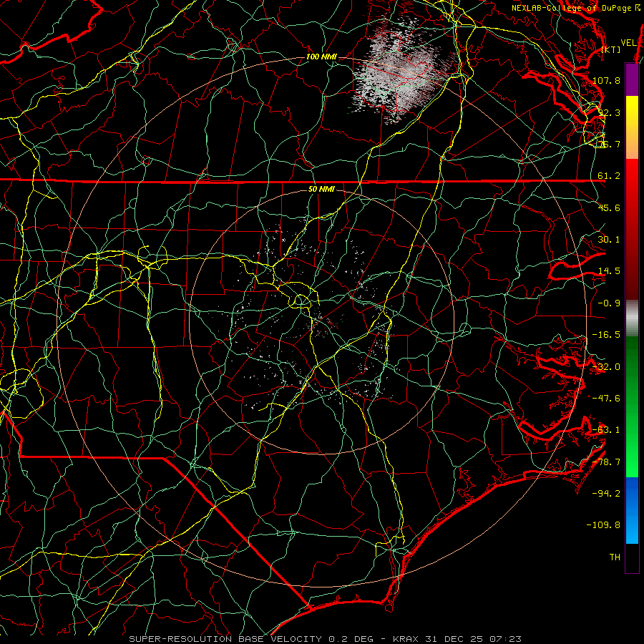
Task: Click the 107.8 value on velocity scale
Action: click(x=607, y=80)
